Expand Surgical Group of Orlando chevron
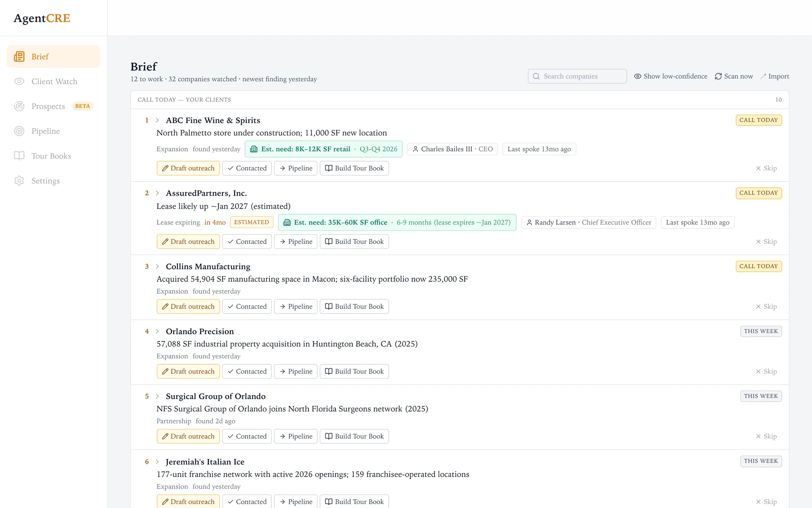The image size is (812, 508). tap(157, 396)
